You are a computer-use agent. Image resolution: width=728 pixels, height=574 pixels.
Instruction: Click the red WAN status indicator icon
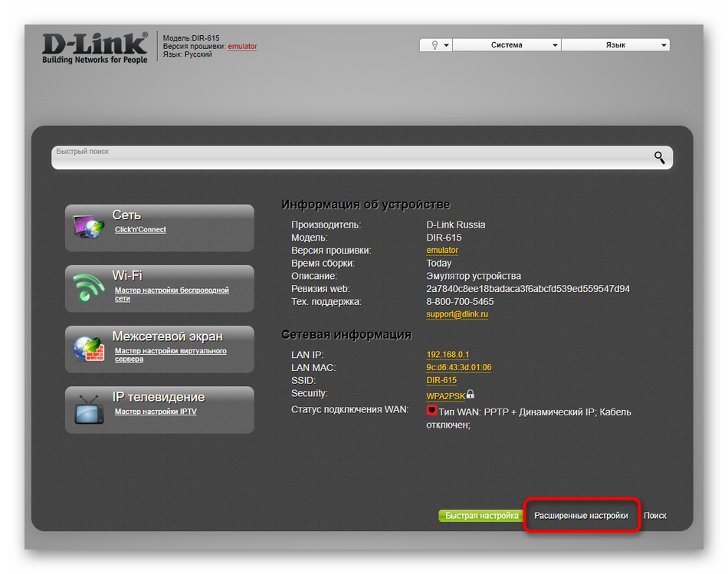tap(431, 411)
